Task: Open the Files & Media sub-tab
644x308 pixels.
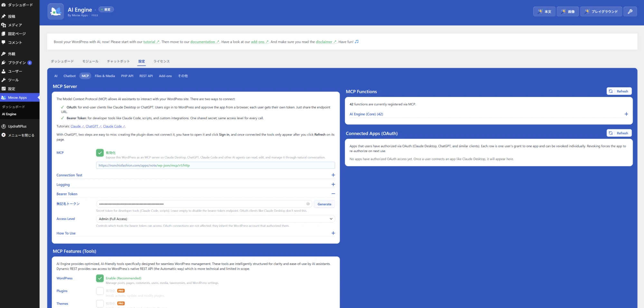Action: (105, 76)
